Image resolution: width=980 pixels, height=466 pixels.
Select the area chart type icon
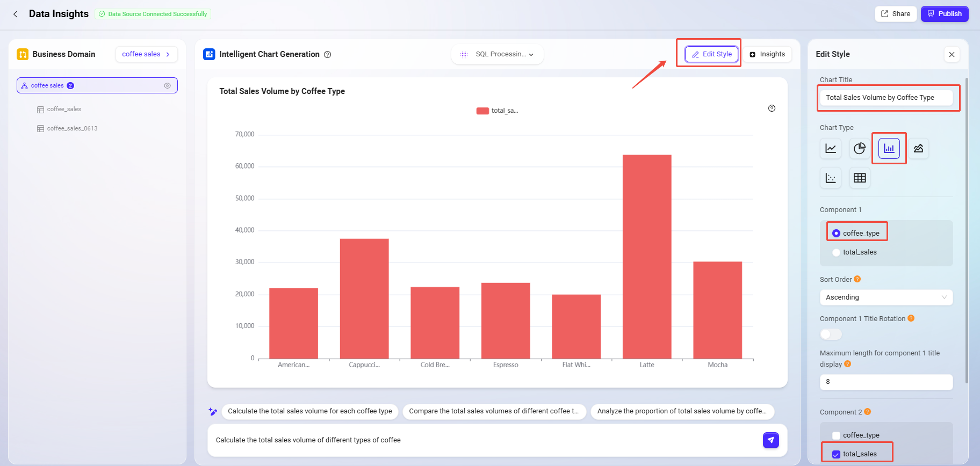tap(918, 149)
